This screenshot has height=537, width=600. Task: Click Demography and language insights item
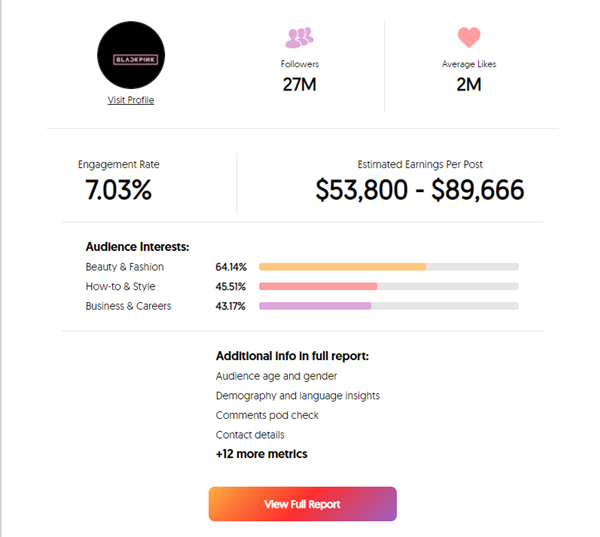coord(298,396)
